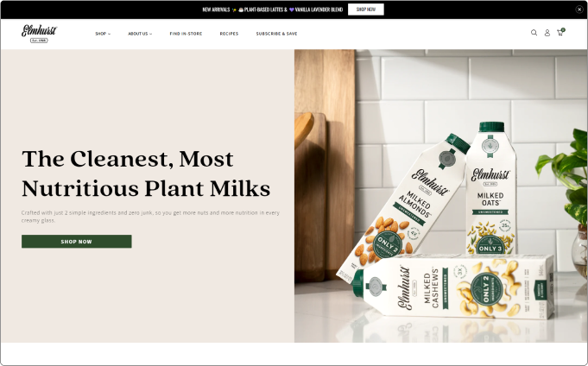Open the account profile icon
The width and height of the screenshot is (588, 366).
(x=547, y=33)
